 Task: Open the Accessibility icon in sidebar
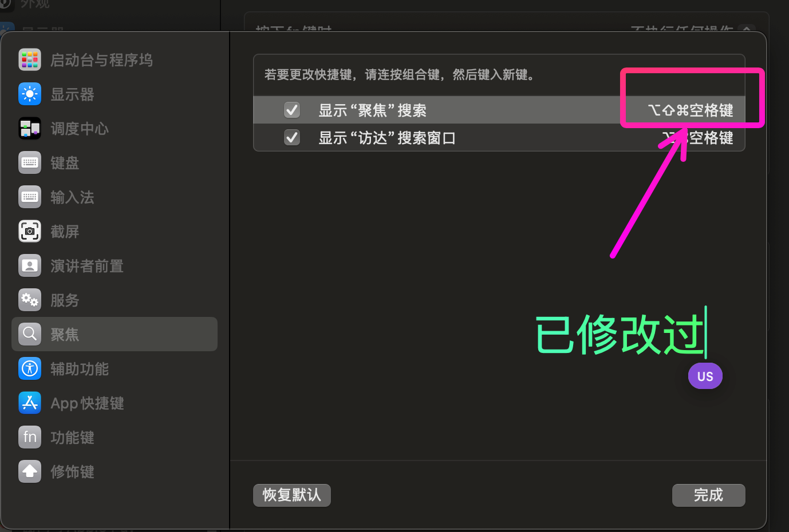tap(30, 368)
